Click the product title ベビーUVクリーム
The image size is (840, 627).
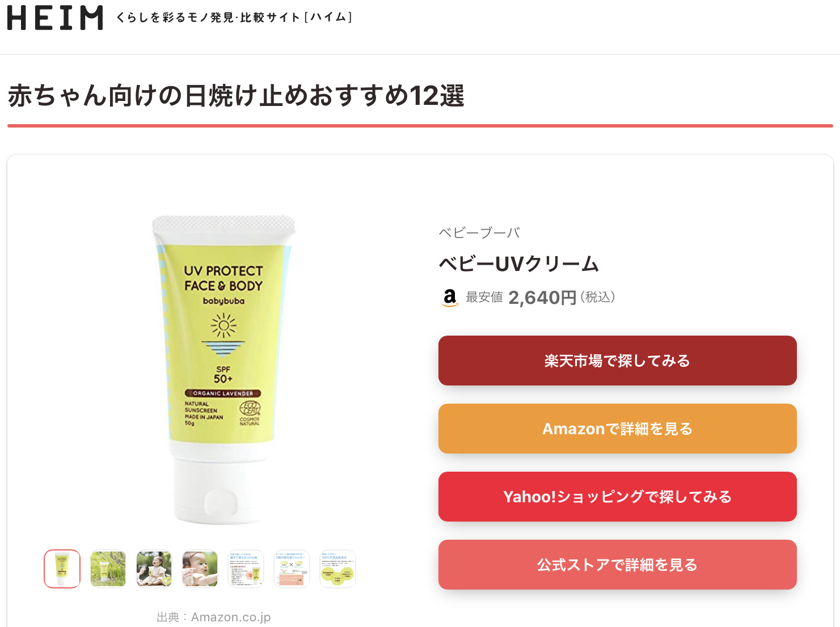pyautogui.click(x=519, y=264)
